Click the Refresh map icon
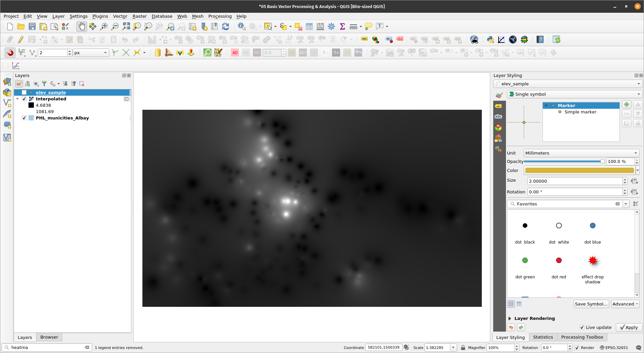 coord(226,26)
